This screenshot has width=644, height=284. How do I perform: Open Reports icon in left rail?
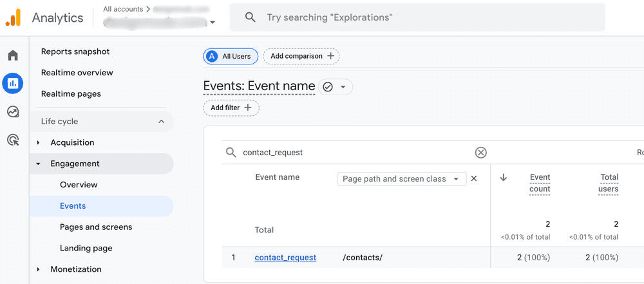13,83
